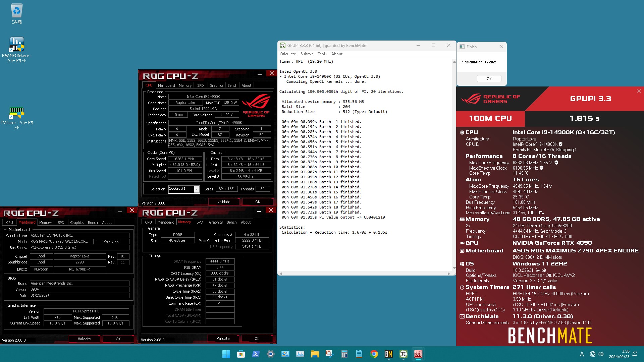Select CPU tab in bottom-left CPU-Z window

pyautogui.click(x=10, y=223)
